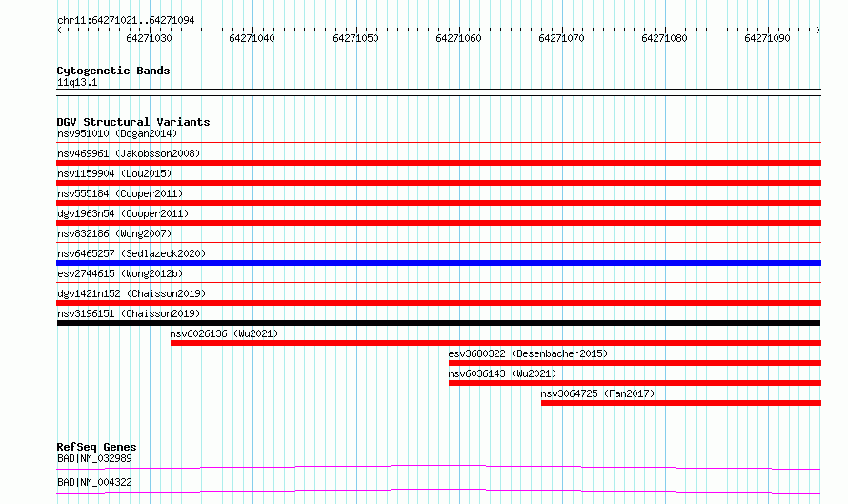Click the nsv555184 (Cooper2011) variant label
Screen dimensions: 848x504
pyautogui.click(x=120, y=193)
